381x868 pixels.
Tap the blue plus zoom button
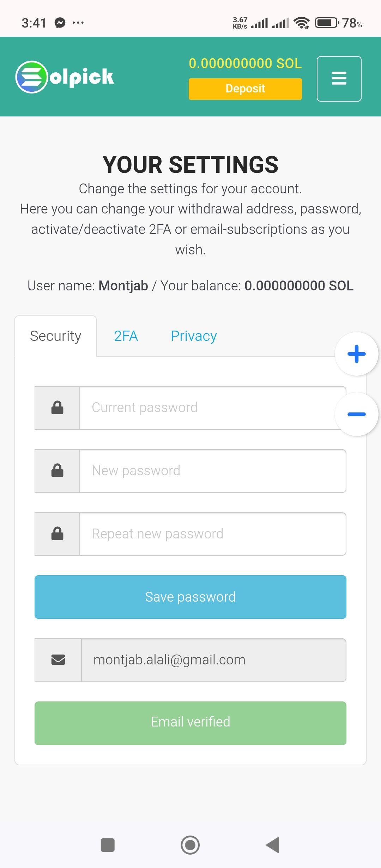pos(356,354)
